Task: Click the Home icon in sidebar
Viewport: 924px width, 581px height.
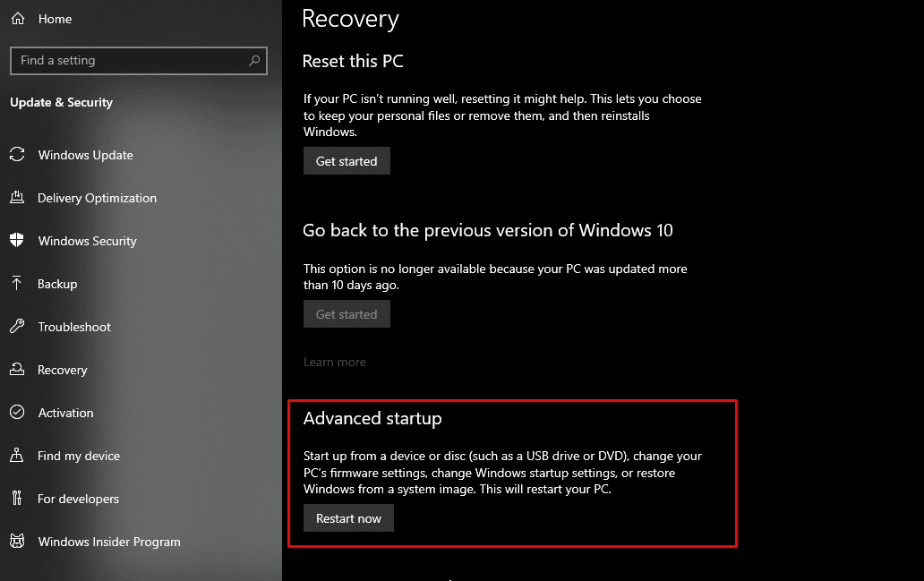Action: point(17,19)
